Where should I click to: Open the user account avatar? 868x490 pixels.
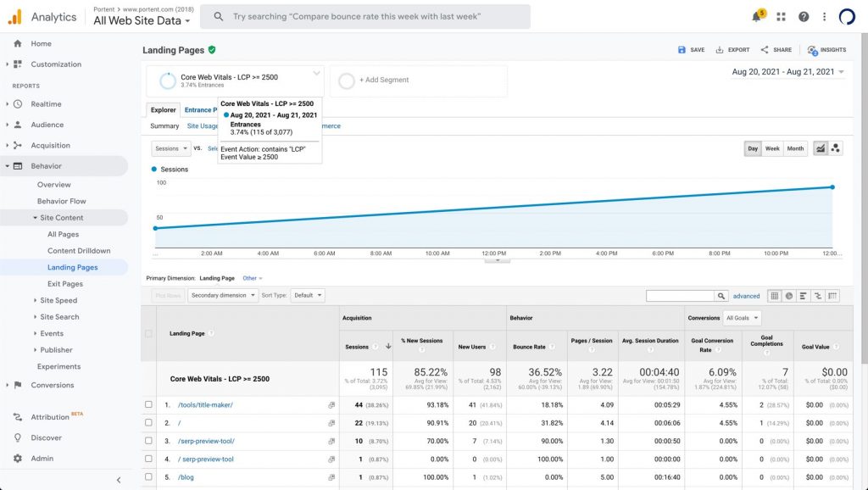tap(847, 17)
